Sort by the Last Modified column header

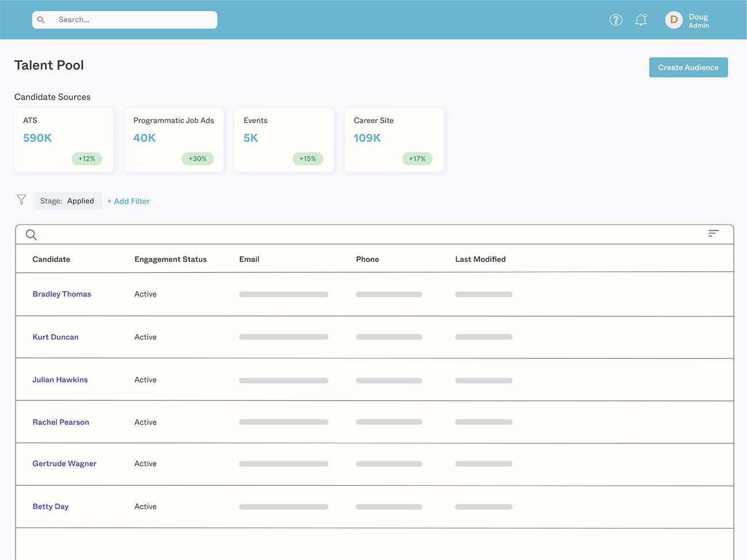click(480, 260)
